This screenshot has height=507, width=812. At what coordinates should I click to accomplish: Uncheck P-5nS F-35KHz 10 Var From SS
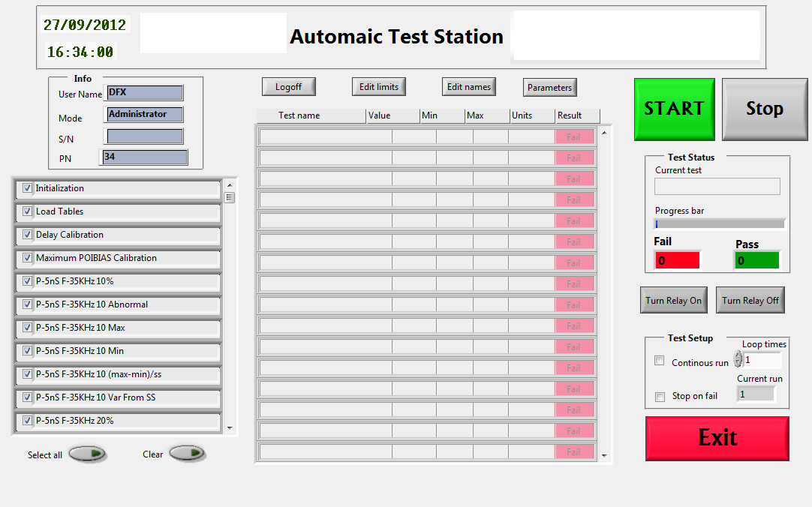click(28, 397)
